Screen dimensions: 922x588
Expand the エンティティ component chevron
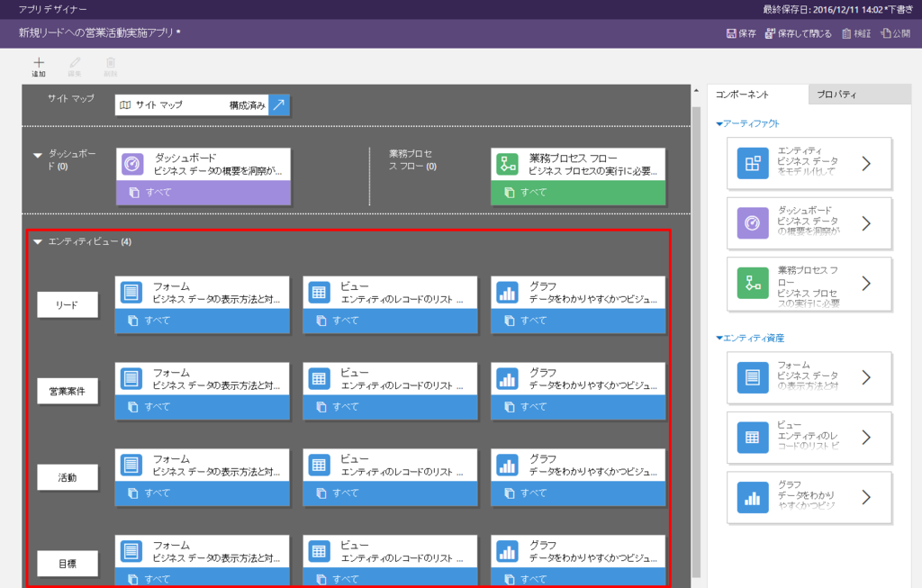866,164
